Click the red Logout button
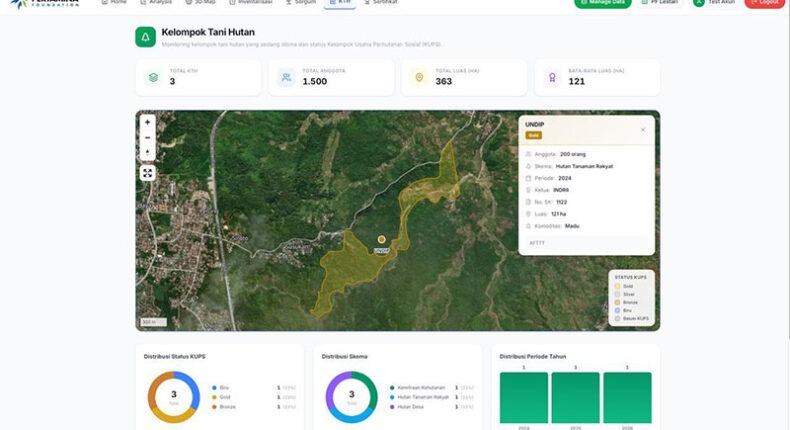 pos(765,3)
